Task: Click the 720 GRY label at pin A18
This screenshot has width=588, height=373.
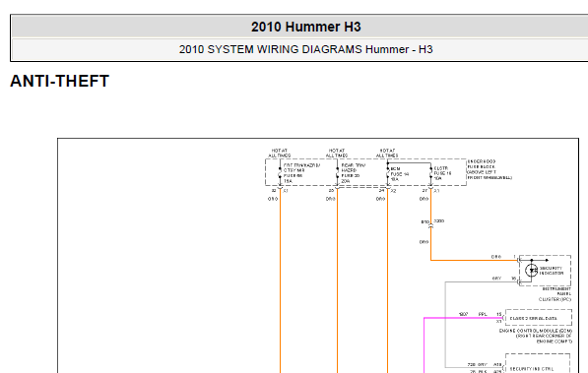Action: (x=477, y=364)
